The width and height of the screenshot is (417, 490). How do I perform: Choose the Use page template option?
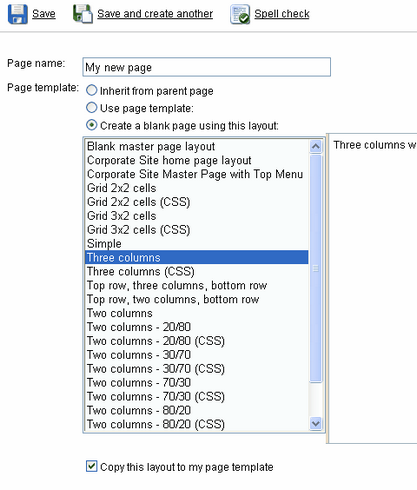[x=92, y=108]
